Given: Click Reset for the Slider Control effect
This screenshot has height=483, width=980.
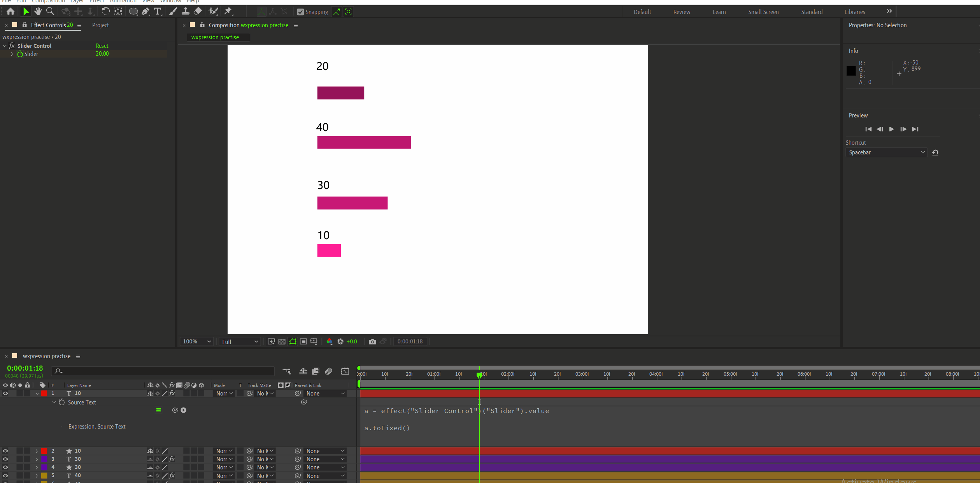Looking at the screenshot, I should tap(102, 45).
